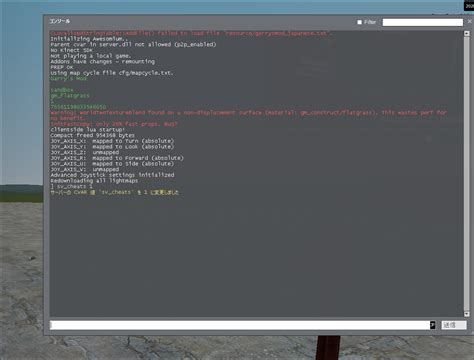The image size is (474, 360).
Task: Click the yellow sv_cheats changed message
Action: coord(114,192)
